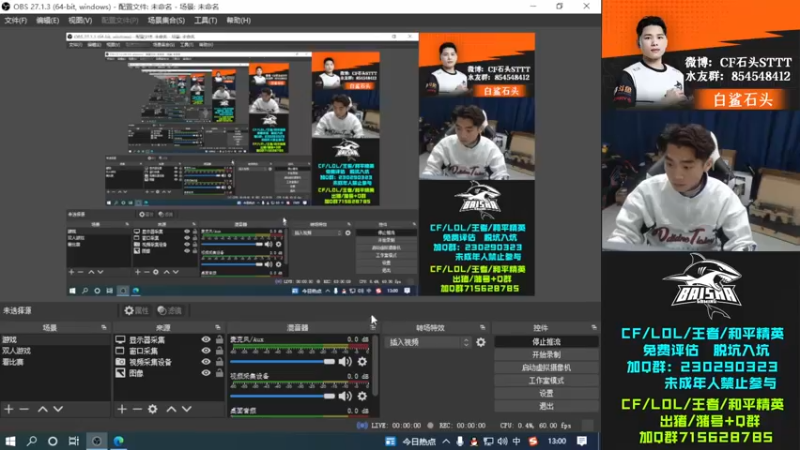Click the microphone icon in the system tray
800x450 pixels.
(x=460, y=441)
